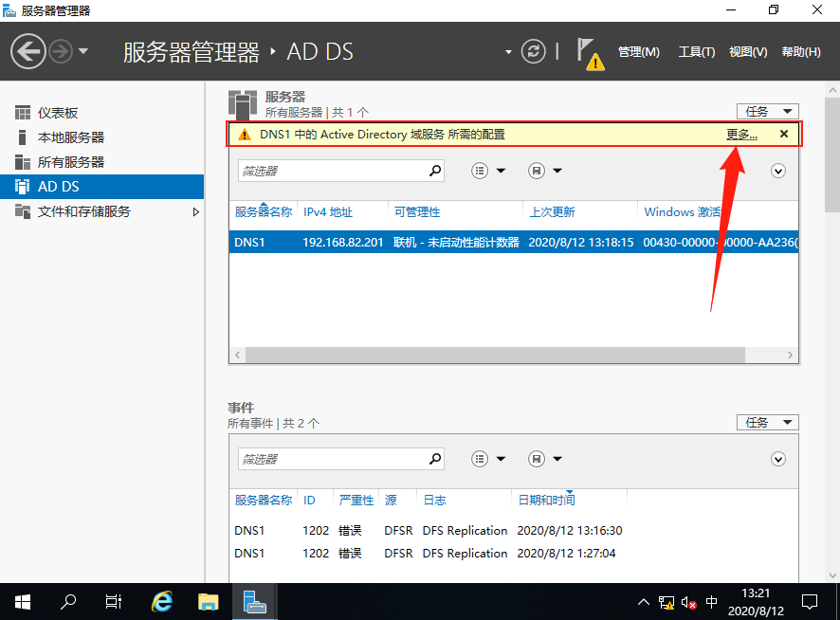The height and width of the screenshot is (620, 840).
Task: Select AD DS in the sidebar
Action: pyautogui.click(x=101, y=187)
